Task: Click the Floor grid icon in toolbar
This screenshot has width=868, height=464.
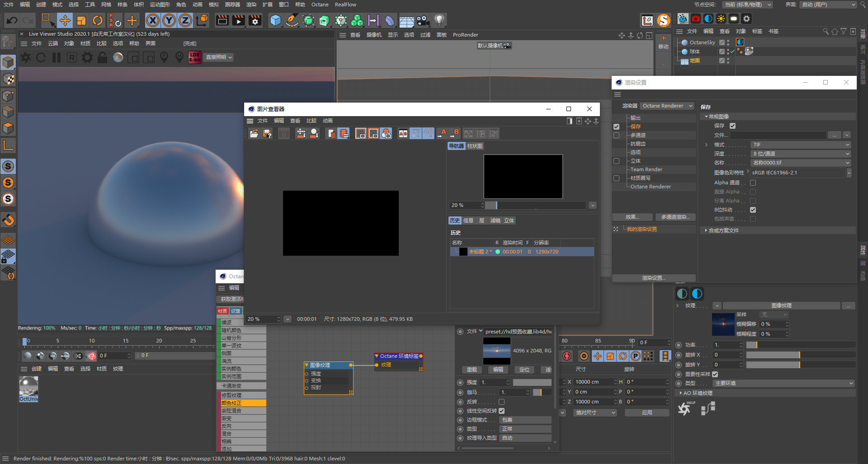Action: [406, 20]
